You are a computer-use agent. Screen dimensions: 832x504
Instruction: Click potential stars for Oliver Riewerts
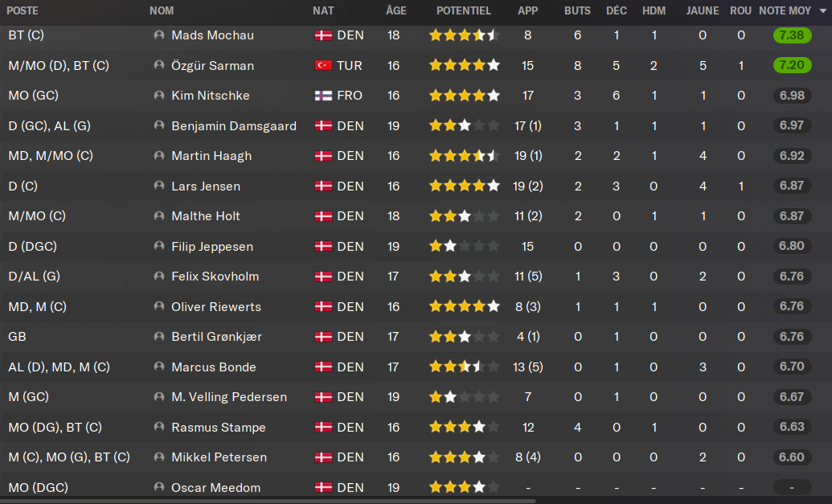pyautogui.click(x=465, y=306)
